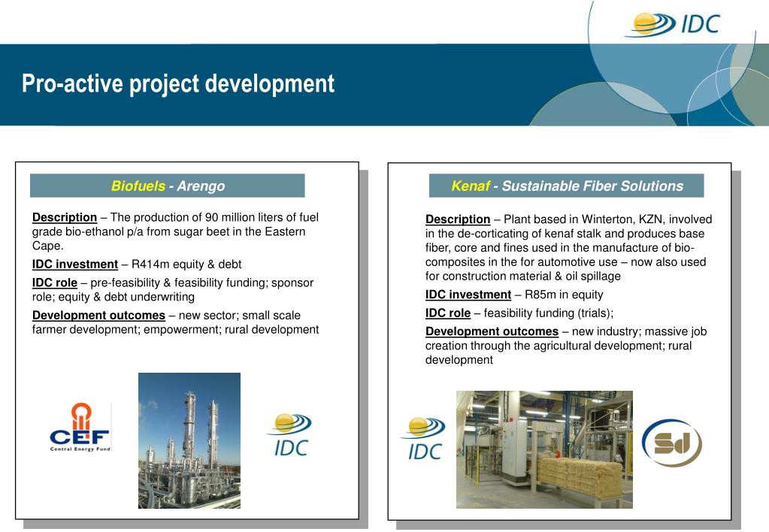
Task: Click 'IDC investment' label beside R414m equity & debt
Action: coord(75,264)
